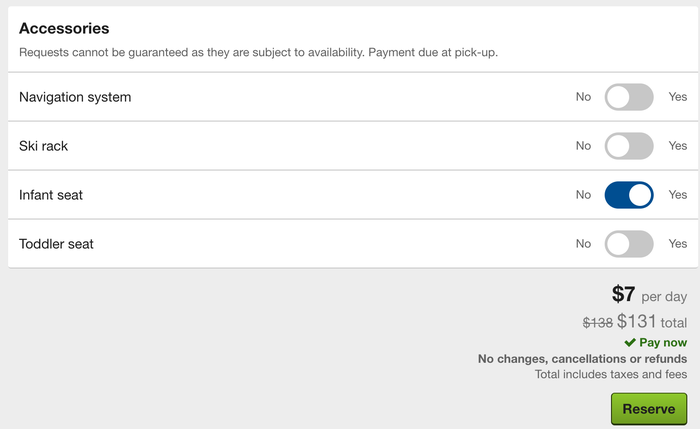Image resolution: width=700 pixels, height=429 pixels.
Task: Choose "No" beside Navigation system
Action: (x=583, y=97)
